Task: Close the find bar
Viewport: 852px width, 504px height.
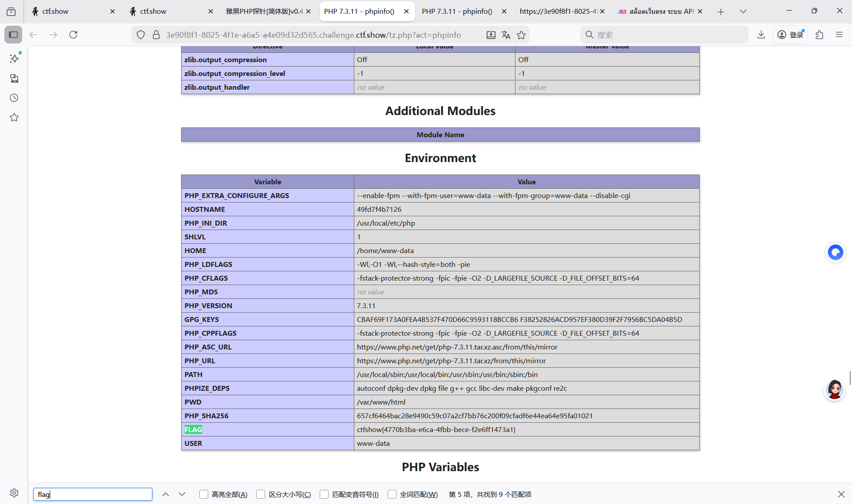Action: point(841,494)
